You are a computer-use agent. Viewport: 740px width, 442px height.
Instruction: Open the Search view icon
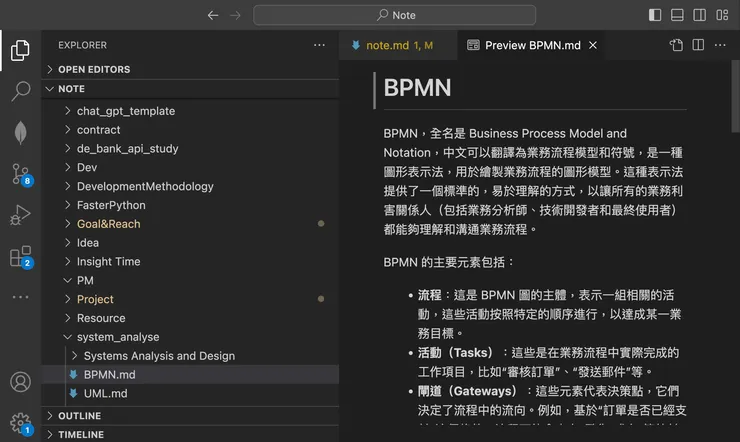20,91
